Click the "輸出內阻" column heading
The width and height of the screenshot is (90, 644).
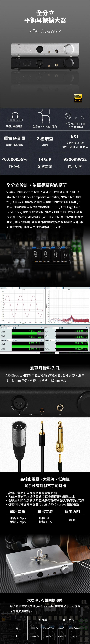pos(72,511)
